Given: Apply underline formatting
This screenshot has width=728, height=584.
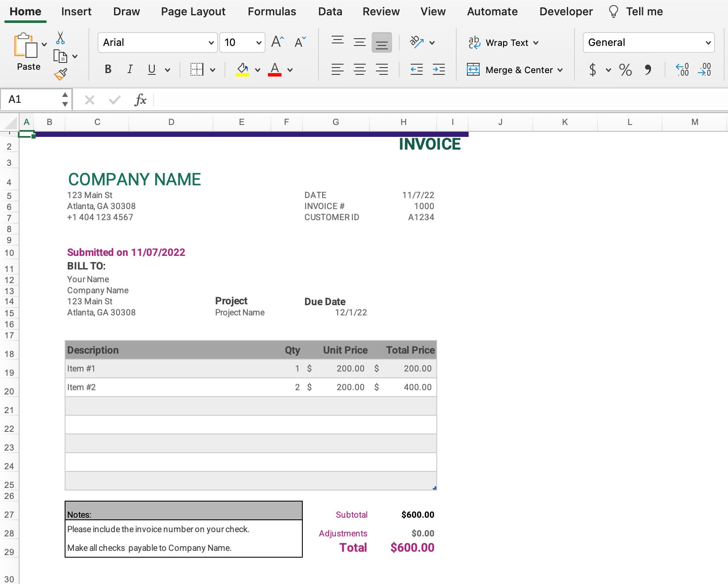Looking at the screenshot, I should click(x=151, y=69).
